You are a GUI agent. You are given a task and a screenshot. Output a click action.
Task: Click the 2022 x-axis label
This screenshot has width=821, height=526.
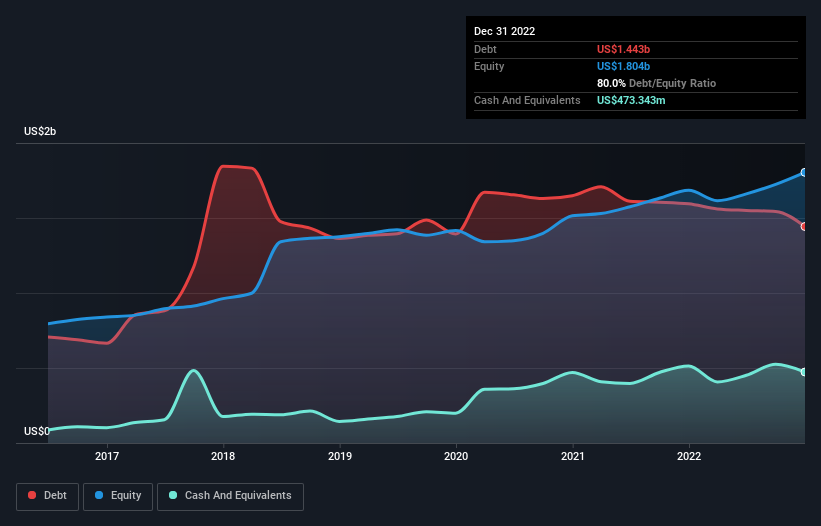[x=688, y=457]
